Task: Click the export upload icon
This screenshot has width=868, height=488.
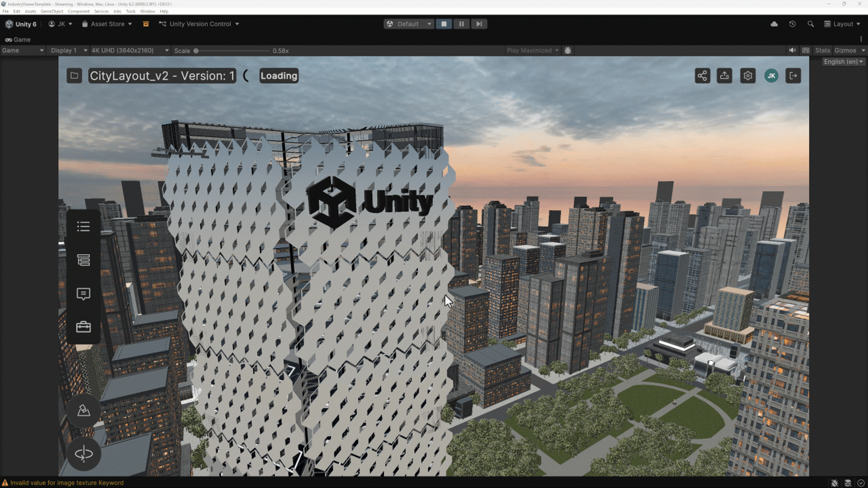Action: pyautogui.click(x=725, y=76)
